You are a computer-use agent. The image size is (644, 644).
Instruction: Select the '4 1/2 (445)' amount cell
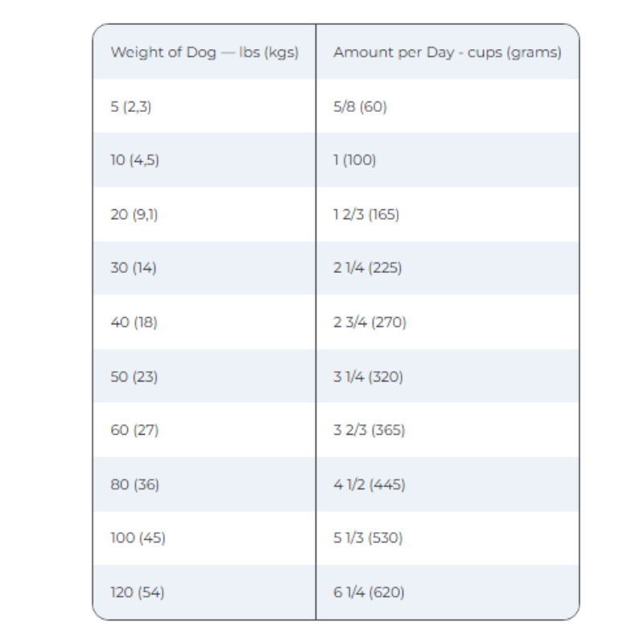click(x=369, y=485)
